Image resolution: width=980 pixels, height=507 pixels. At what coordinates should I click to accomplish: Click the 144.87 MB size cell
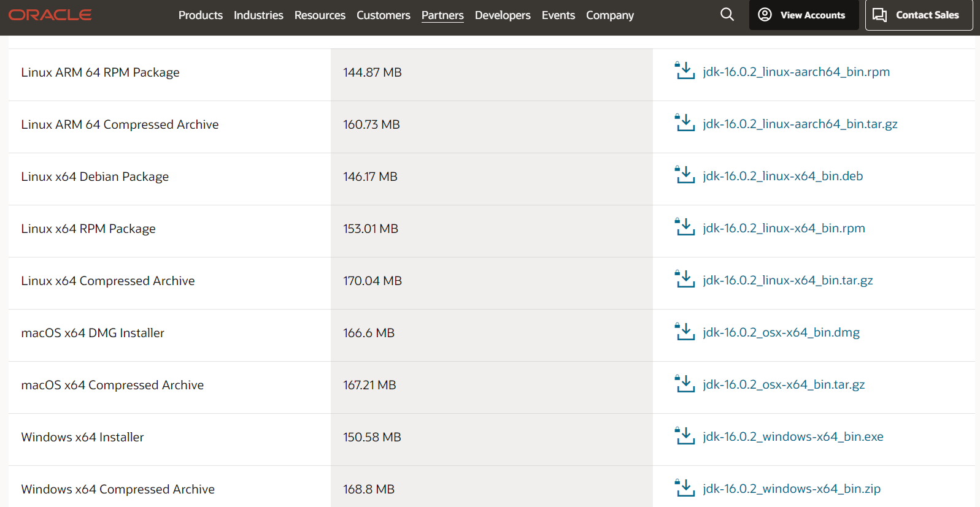(x=492, y=75)
